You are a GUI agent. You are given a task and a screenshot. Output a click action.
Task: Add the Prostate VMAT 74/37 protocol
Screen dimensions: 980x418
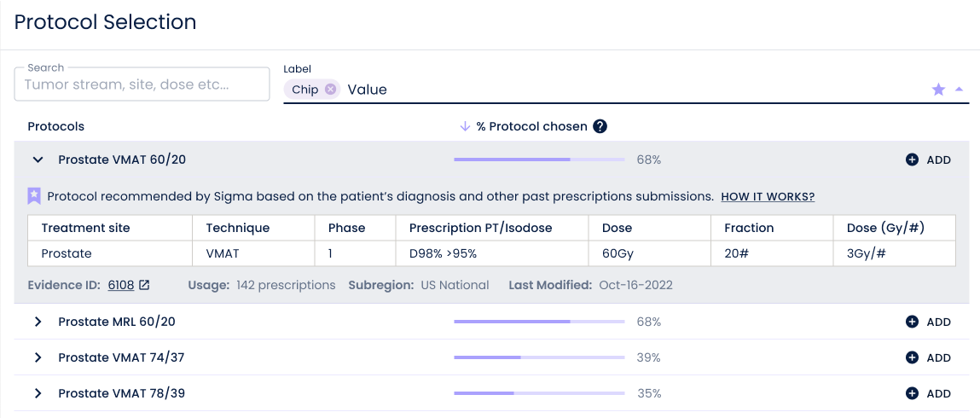(x=928, y=357)
